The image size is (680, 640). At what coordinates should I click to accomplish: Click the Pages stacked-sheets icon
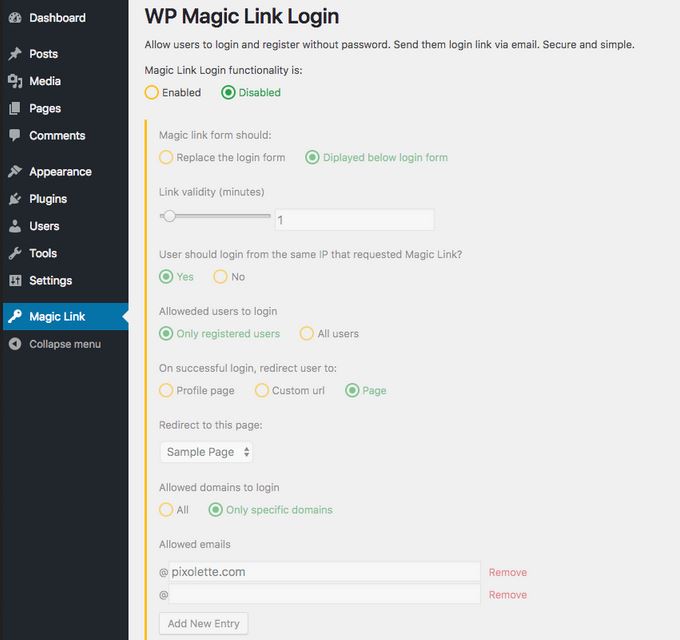coord(15,108)
